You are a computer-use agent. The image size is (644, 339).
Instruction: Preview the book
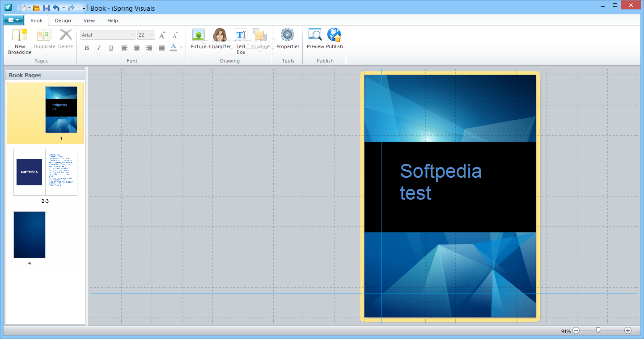[315, 39]
